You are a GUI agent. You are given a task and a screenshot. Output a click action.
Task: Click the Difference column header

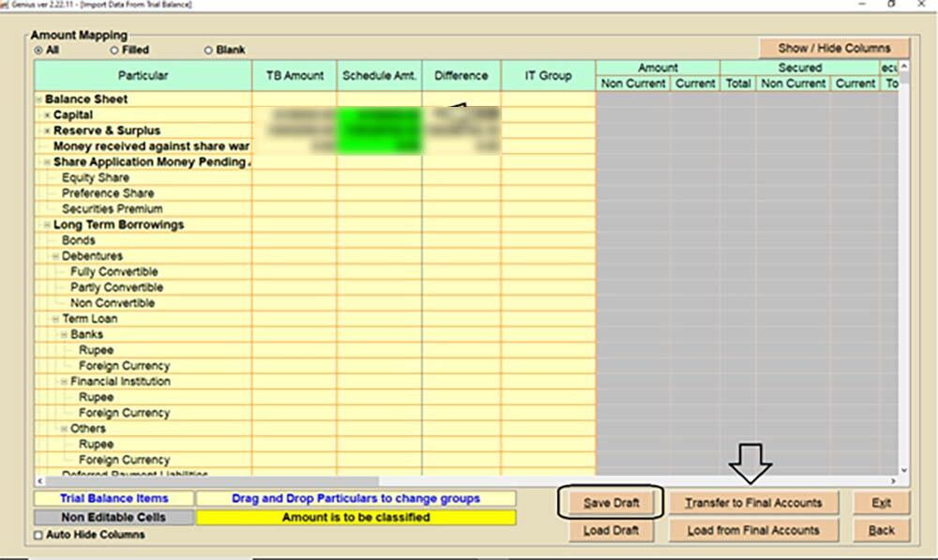tap(461, 75)
